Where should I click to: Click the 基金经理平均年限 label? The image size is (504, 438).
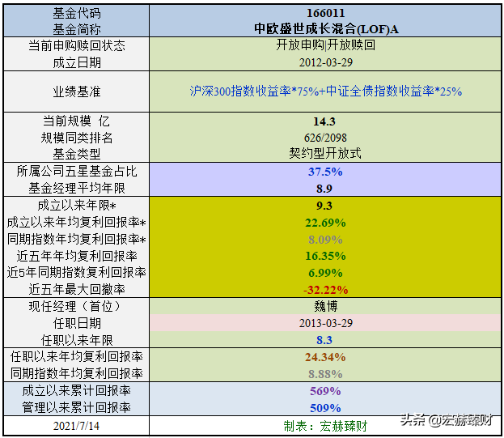(77, 188)
